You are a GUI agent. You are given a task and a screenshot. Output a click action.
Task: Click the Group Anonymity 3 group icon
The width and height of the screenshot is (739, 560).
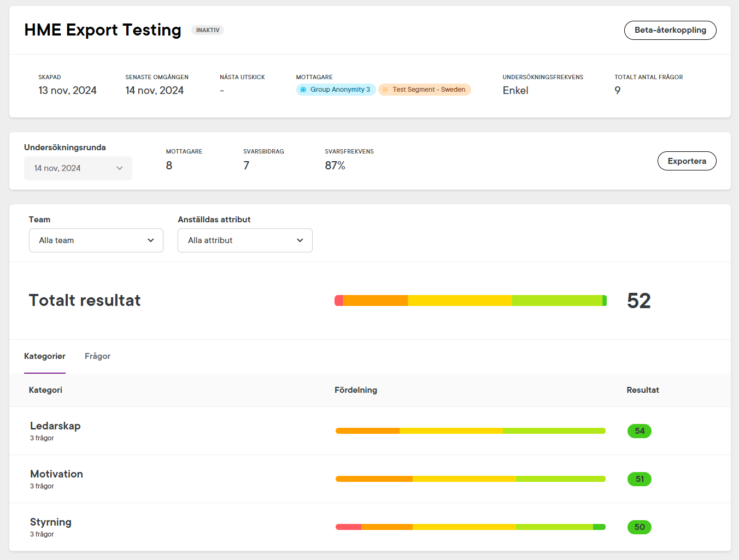303,90
